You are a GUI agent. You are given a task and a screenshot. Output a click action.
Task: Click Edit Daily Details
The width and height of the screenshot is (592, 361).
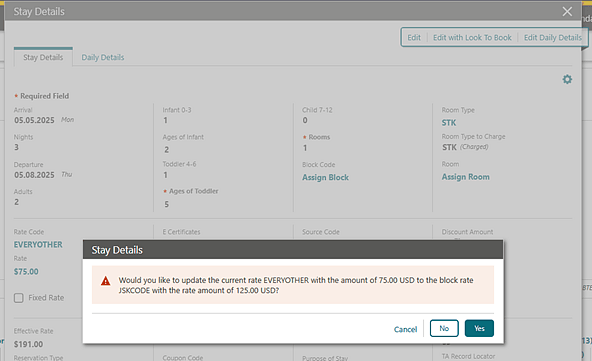[x=553, y=38]
